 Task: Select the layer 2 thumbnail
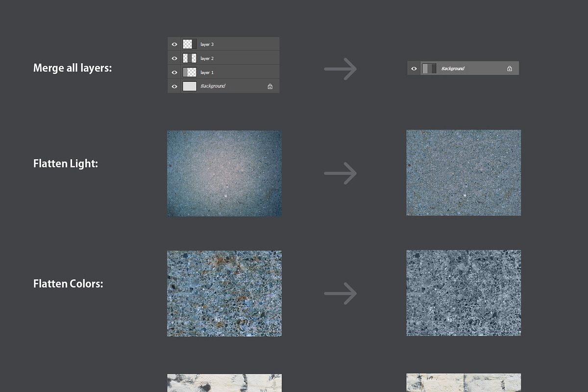click(x=189, y=58)
